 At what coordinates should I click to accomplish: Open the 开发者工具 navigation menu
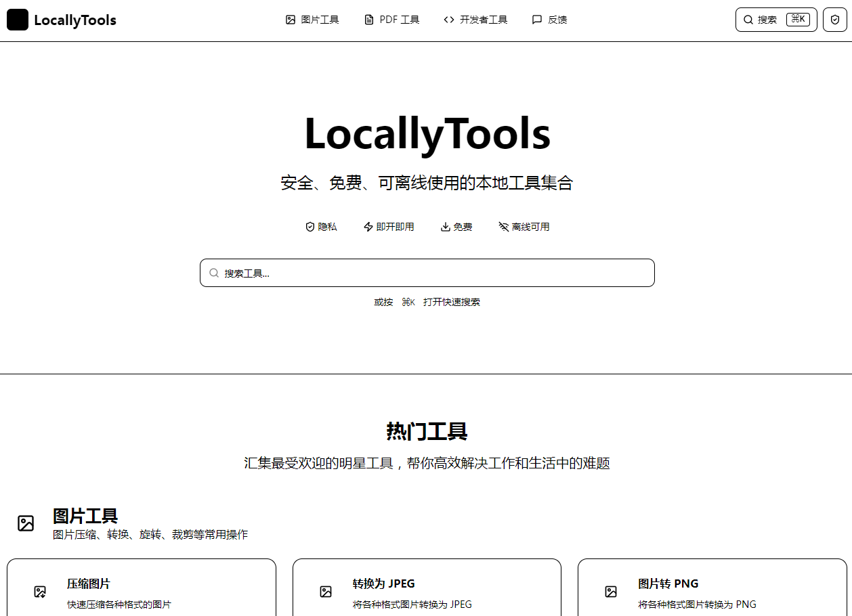click(x=475, y=20)
